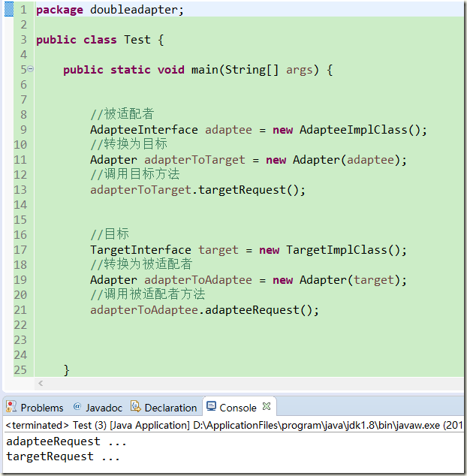
Task: Click 'TargetImplClass' on line 17
Action: (336, 250)
